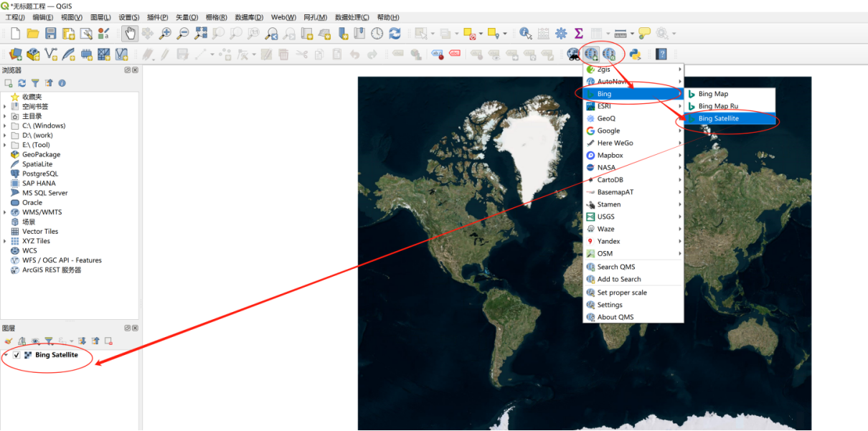Open the 工程(J) menu
Screen dimensions: 868x431
click(x=15, y=17)
